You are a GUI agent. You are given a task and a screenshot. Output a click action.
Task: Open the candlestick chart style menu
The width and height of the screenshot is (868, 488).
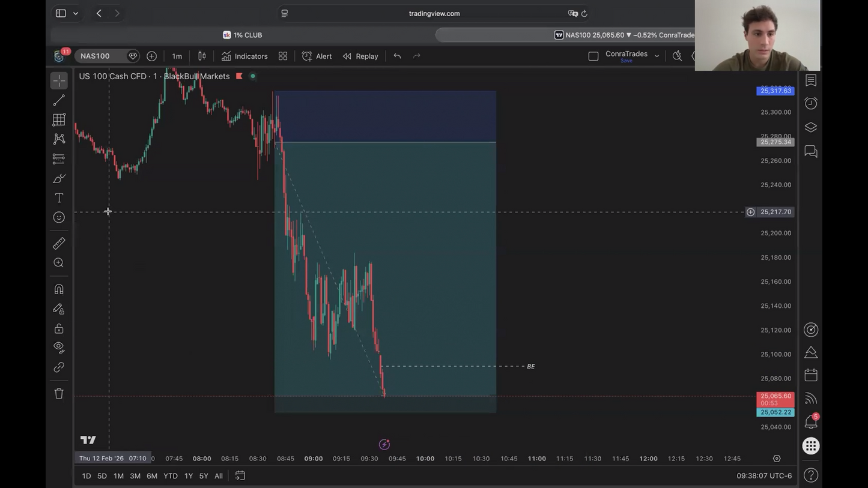coord(202,56)
